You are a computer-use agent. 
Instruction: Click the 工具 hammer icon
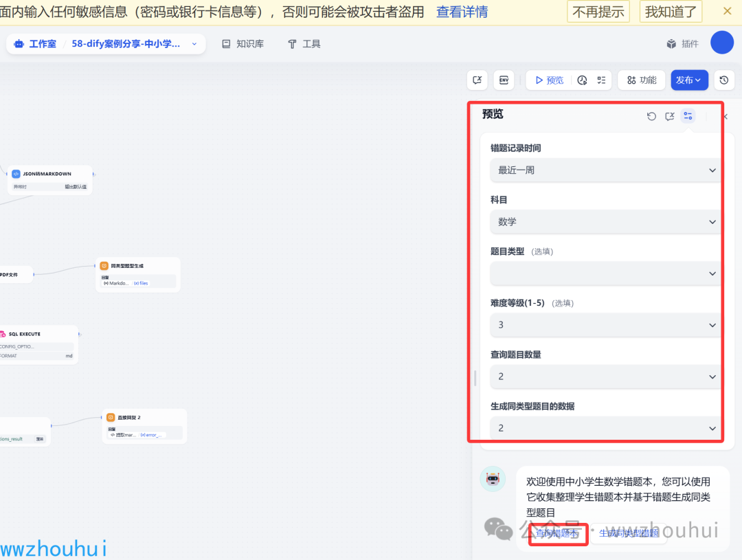pos(292,44)
